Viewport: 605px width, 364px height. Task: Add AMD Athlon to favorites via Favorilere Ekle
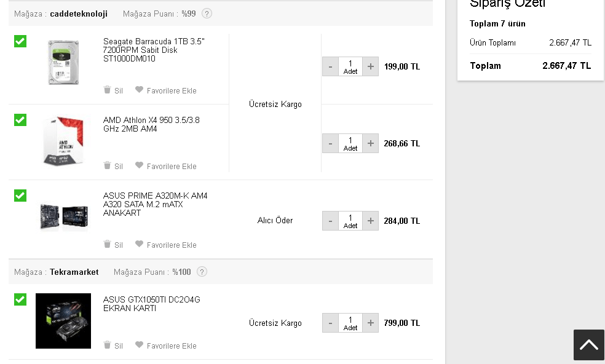pos(172,166)
